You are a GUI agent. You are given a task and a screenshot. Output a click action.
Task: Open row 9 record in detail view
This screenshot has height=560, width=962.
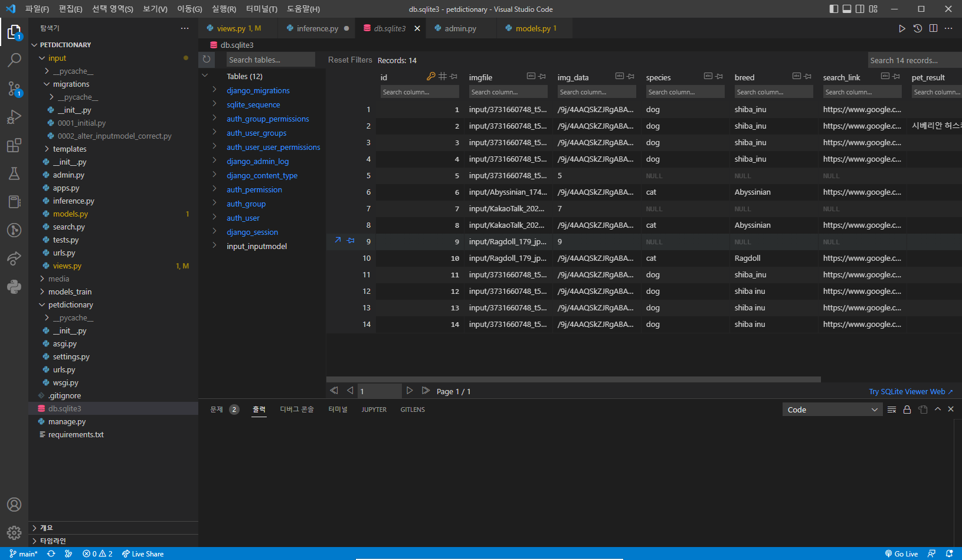coord(338,240)
